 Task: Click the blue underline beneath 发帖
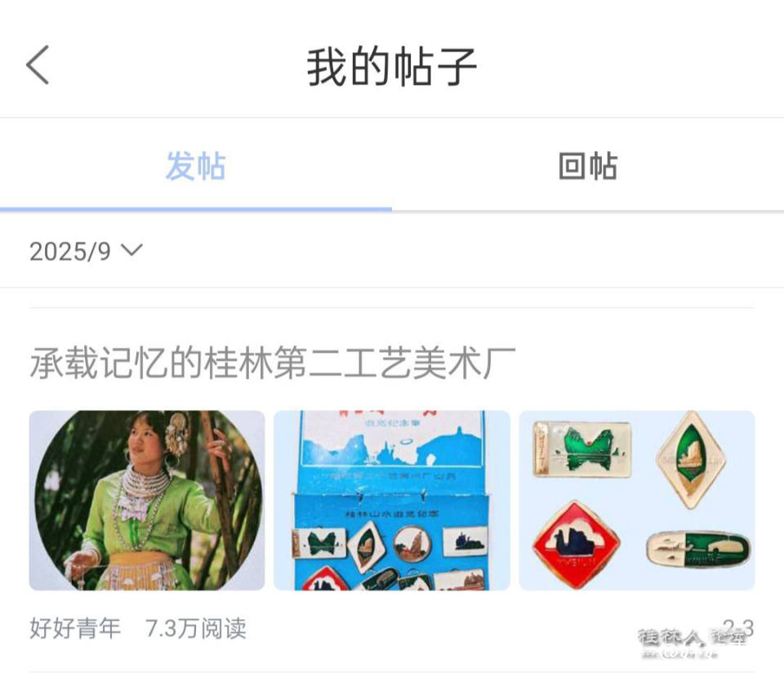click(x=195, y=210)
